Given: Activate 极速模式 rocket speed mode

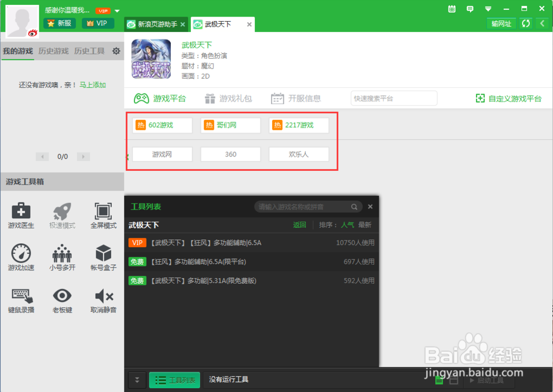Looking at the screenshot, I should pyautogui.click(x=62, y=216).
